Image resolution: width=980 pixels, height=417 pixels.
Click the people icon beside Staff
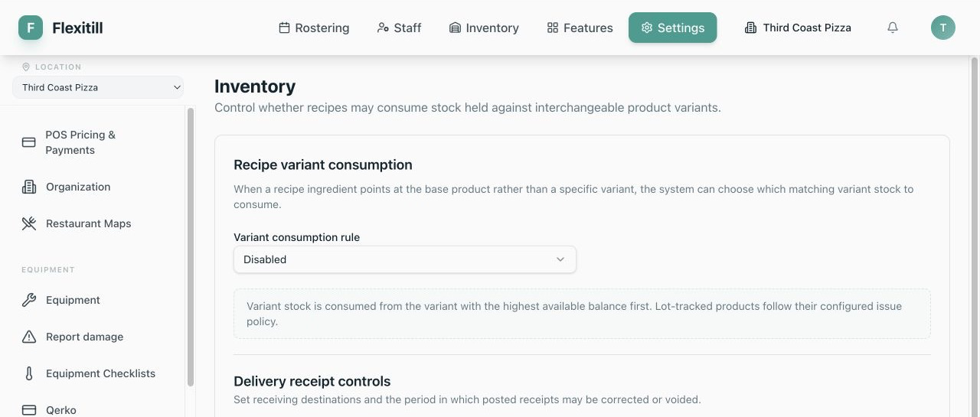383,28
